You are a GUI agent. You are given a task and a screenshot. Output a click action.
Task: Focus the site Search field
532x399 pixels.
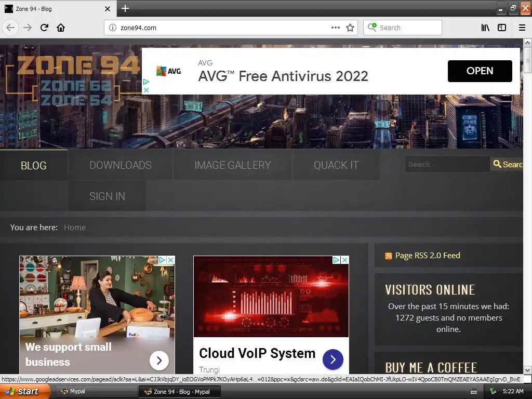(447, 164)
